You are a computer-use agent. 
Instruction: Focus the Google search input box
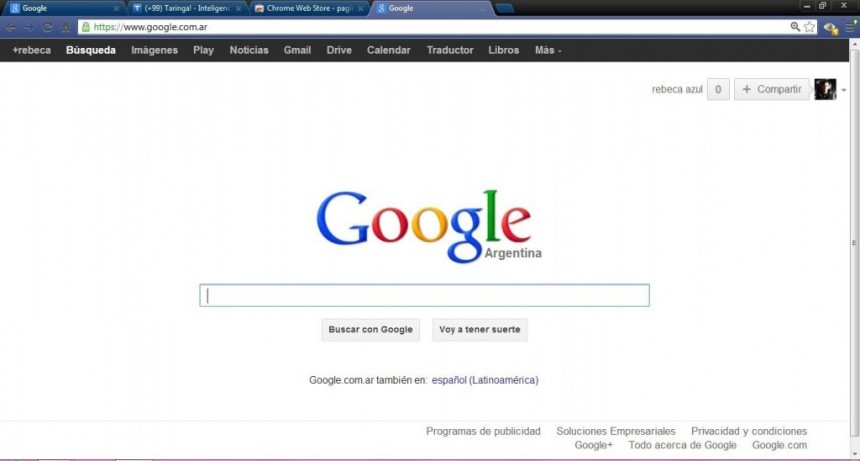click(424, 295)
